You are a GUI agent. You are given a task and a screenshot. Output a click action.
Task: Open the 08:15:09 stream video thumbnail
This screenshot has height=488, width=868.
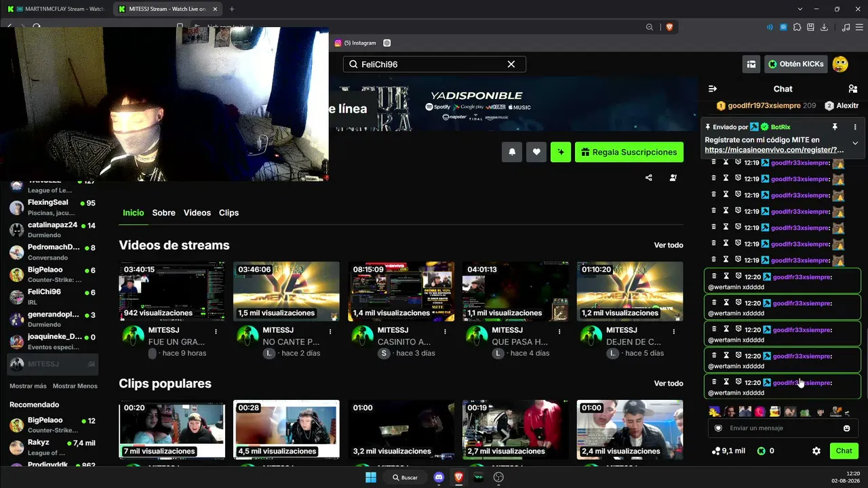pyautogui.click(x=401, y=291)
